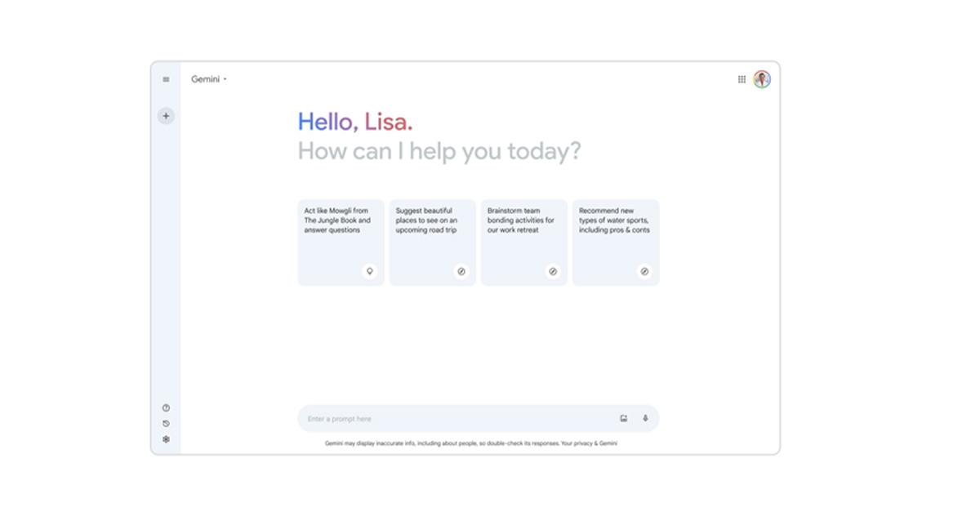Image resolution: width=980 pixels, height=512 pixels.
Task: Click compass icon on work retreat card
Action: (552, 271)
